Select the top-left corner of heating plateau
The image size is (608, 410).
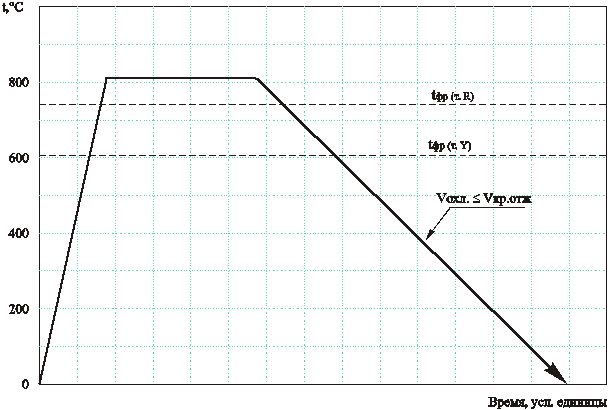point(107,80)
